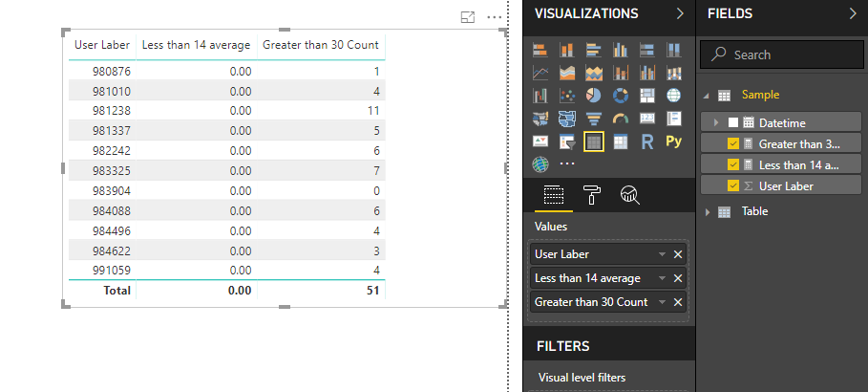Select Line and clustered column chart visual
The width and height of the screenshot is (868, 392).
coord(647,73)
